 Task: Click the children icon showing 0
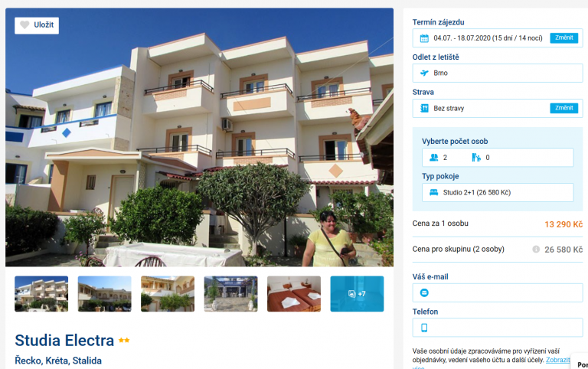click(x=476, y=158)
